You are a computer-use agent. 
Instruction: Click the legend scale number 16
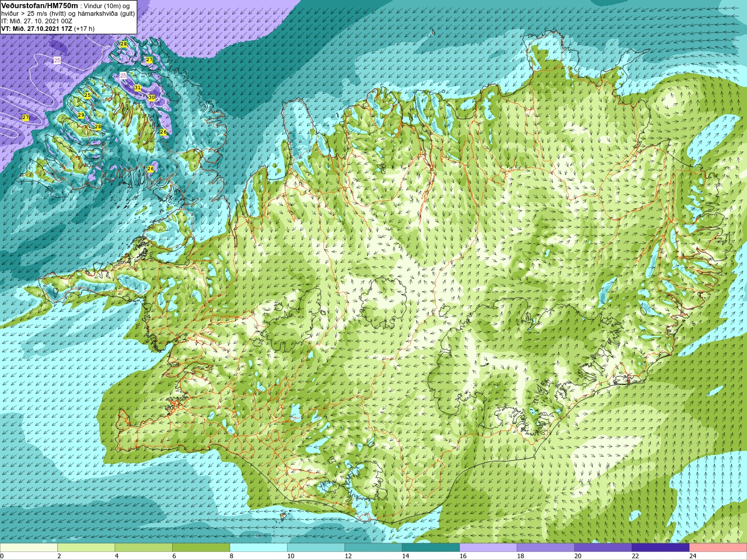click(463, 556)
